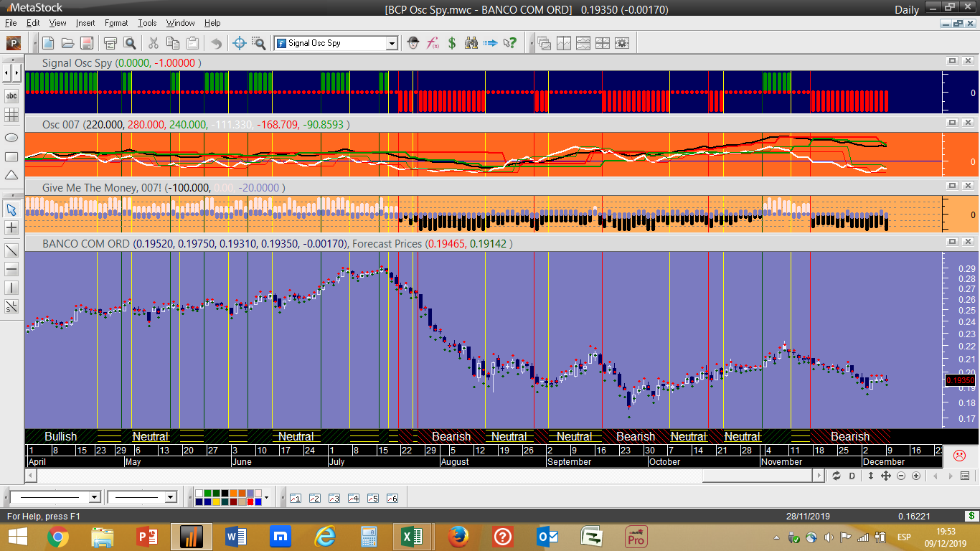
Task: Toggle chart layout number 4
Action: click(353, 498)
